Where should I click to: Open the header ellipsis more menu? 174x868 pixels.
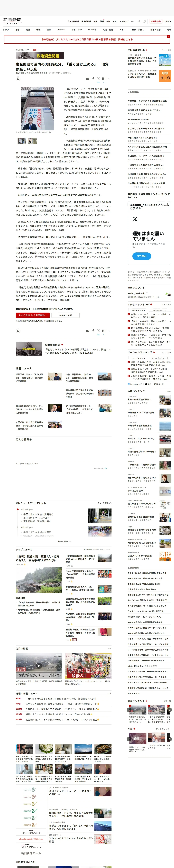pyautogui.click(x=132, y=21)
